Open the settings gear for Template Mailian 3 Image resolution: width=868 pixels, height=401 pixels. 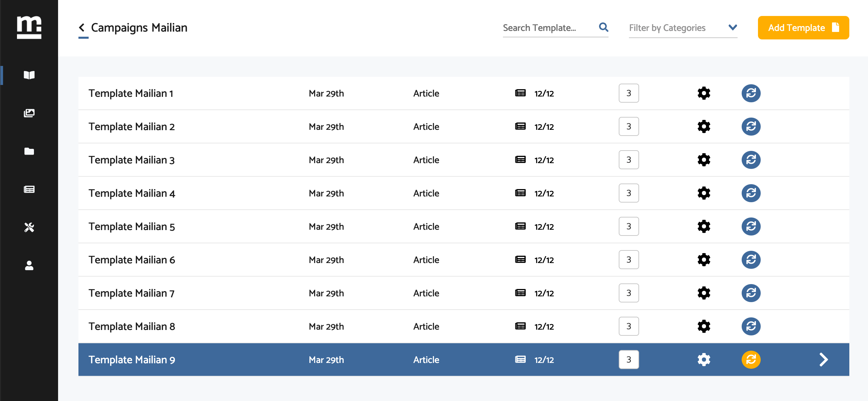[704, 160]
